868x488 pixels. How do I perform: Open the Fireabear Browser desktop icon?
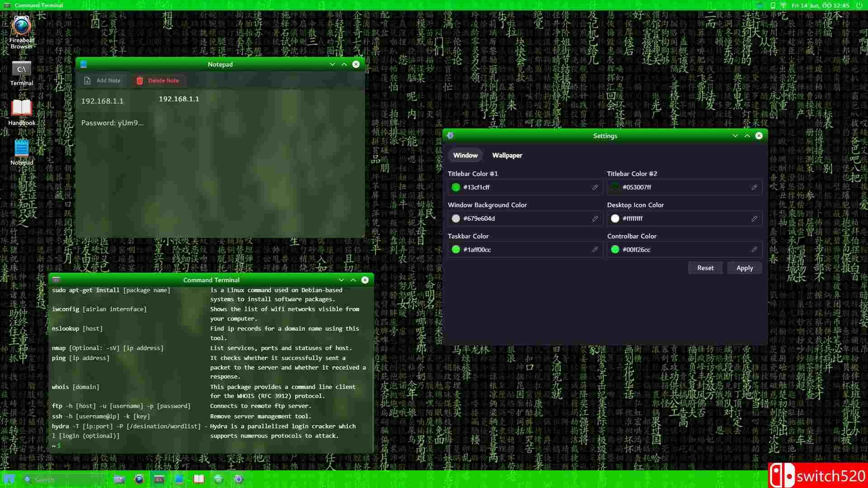21,28
